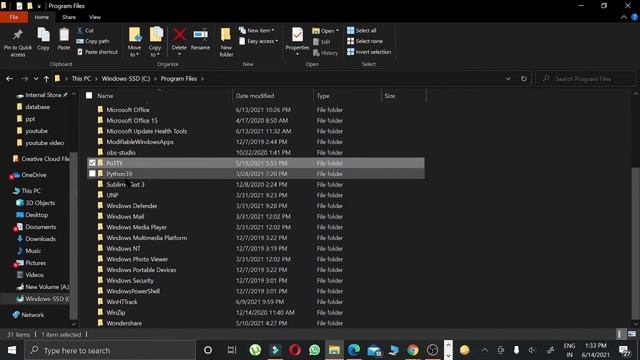
Task: Click Select all
Action: click(x=362, y=31)
